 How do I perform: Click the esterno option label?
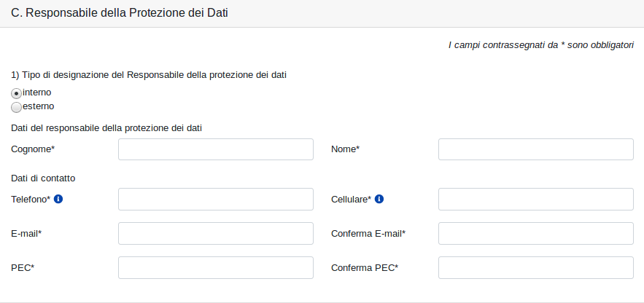pos(38,106)
